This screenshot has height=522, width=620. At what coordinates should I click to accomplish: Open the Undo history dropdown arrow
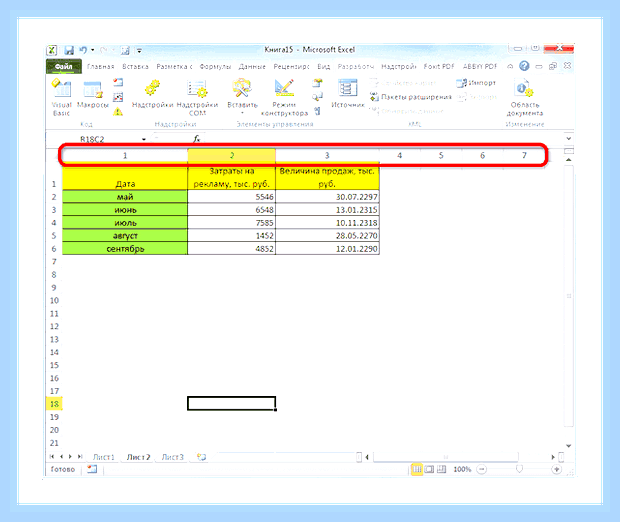coord(93,50)
